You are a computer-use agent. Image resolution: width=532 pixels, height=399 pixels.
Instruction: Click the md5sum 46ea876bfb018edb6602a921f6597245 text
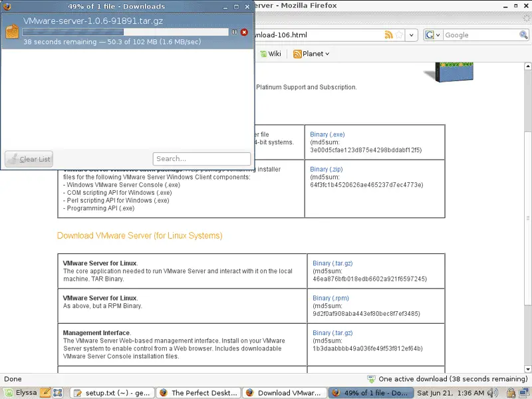point(370,279)
